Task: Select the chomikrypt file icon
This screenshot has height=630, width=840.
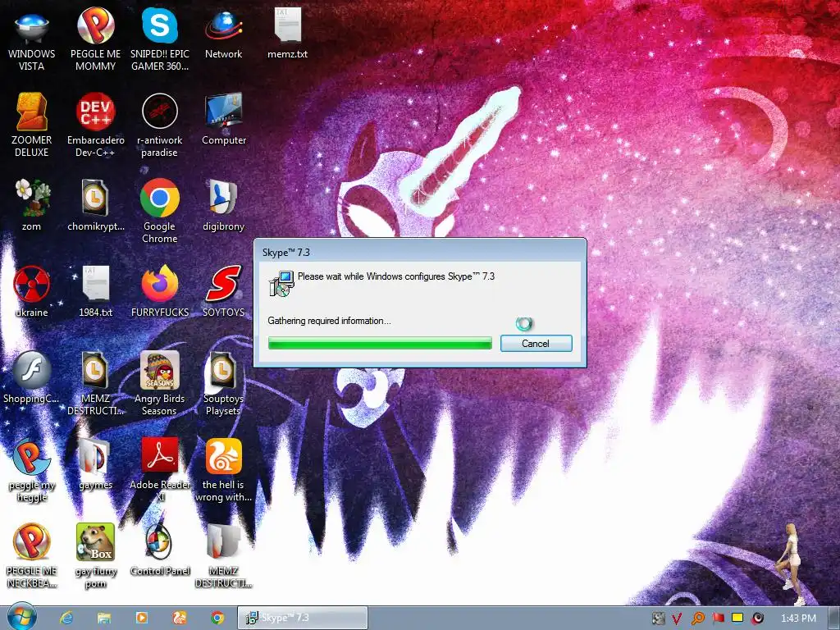Action: (95, 205)
